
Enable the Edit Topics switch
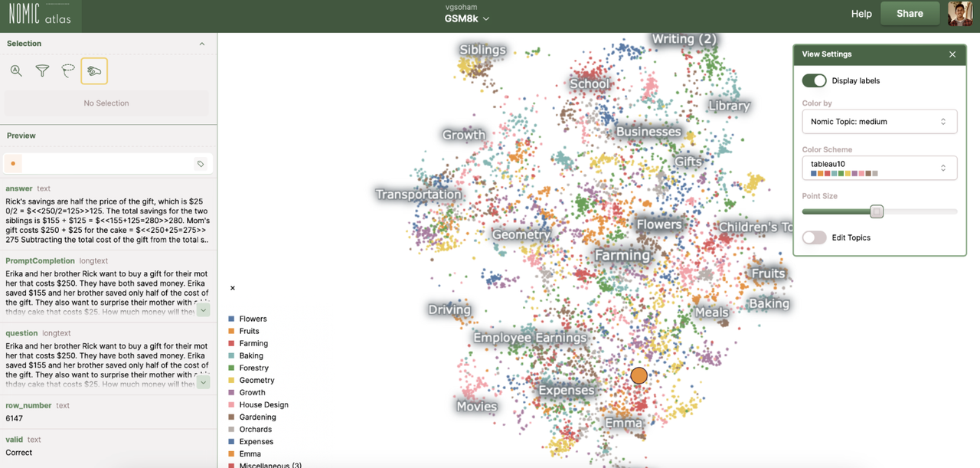tap(814, 237)
